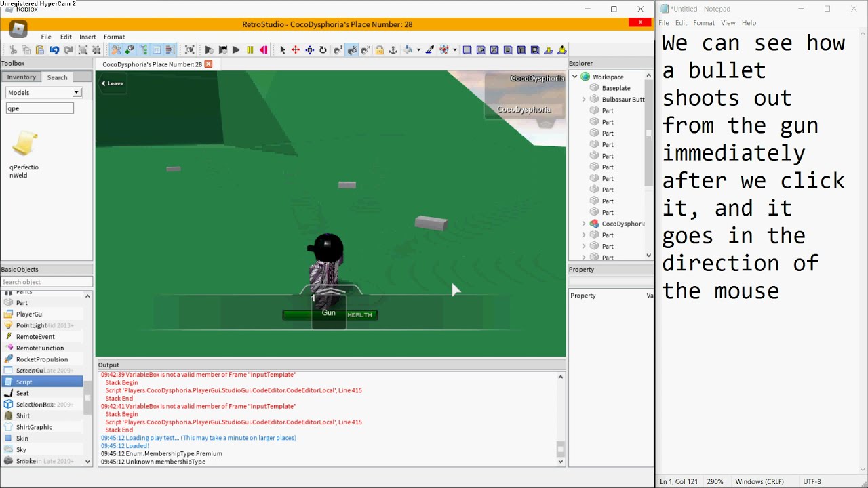Click the padlock Lock tool icon

pyautogui.click(x=379, y=49)
